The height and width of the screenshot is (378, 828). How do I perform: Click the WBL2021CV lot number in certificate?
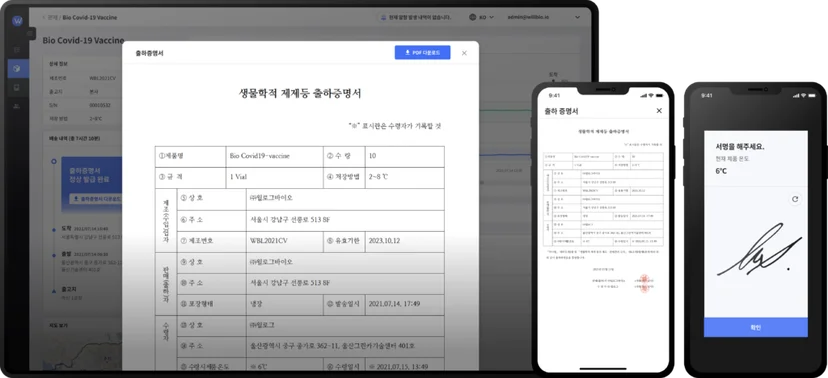coord(269,241)
